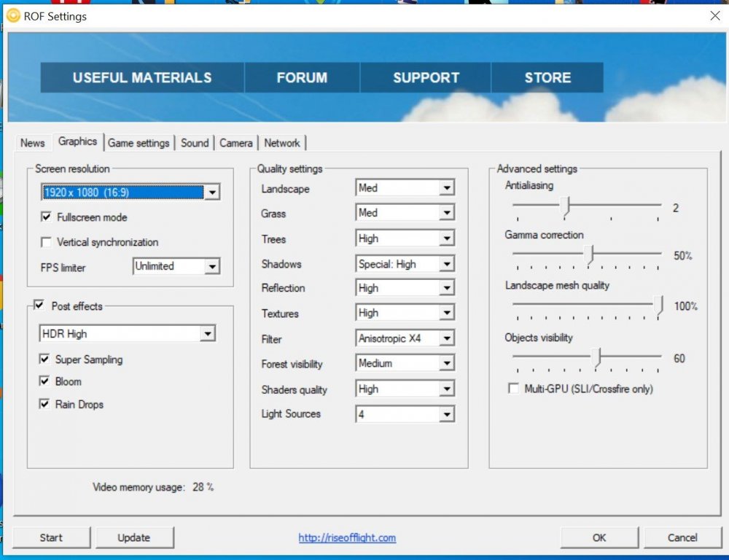Toggle the Post effects checkbox
The width and height of the screenshot is (729, 560).
(x=38, y=306)
